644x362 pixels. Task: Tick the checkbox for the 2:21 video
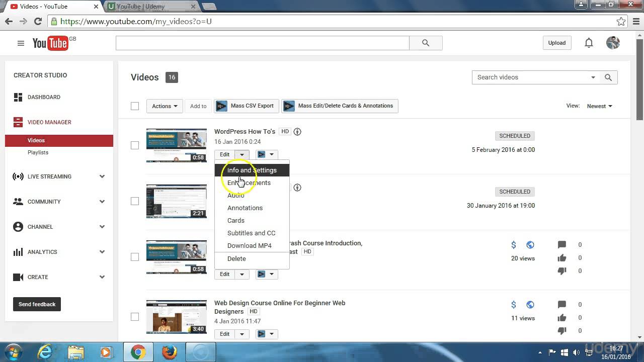tap(135, 201)
